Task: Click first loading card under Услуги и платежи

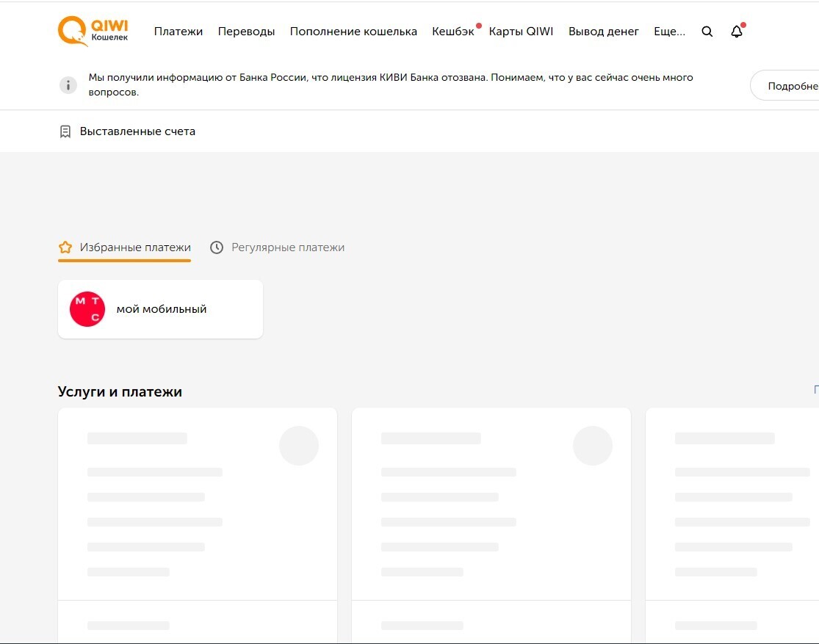Action: [x=197, y=507]
